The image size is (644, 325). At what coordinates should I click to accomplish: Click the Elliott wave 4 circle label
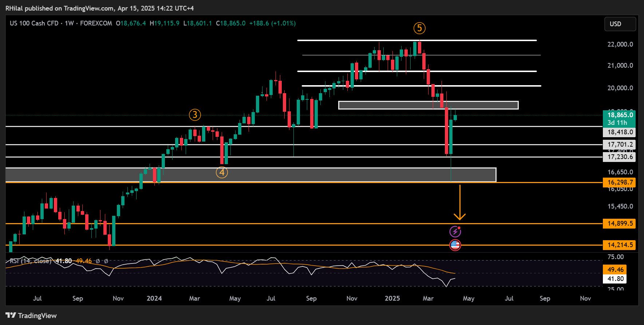(222, 172)
